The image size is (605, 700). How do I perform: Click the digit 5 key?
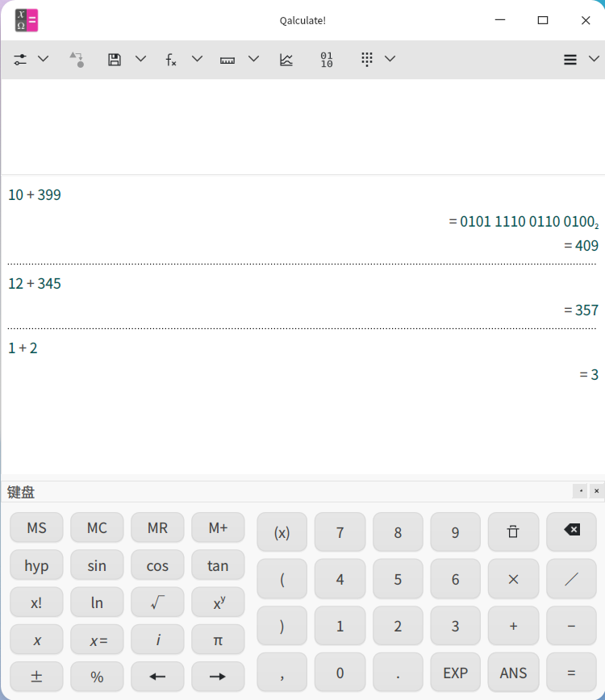click(398, 579)
